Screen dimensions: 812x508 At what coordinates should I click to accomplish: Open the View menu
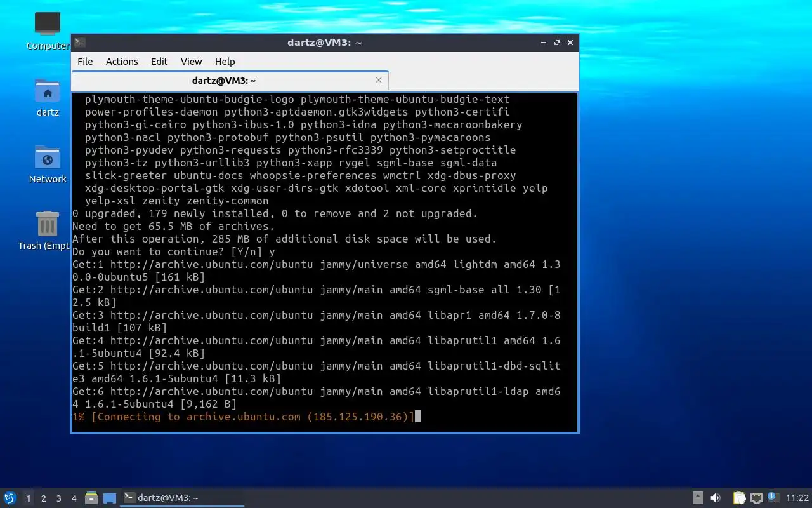[191, 62]
